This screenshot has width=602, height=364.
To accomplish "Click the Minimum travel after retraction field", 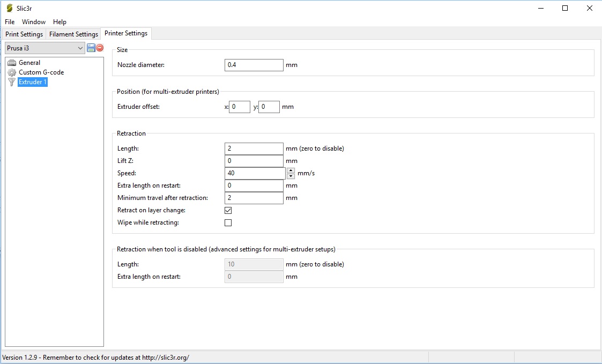I will pos(254,198).
